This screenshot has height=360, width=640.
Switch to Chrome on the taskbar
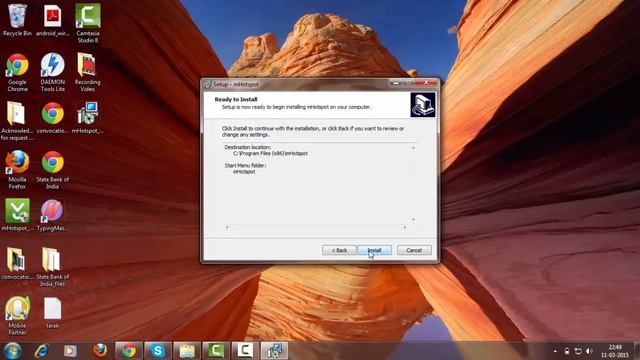pos(129,351)
